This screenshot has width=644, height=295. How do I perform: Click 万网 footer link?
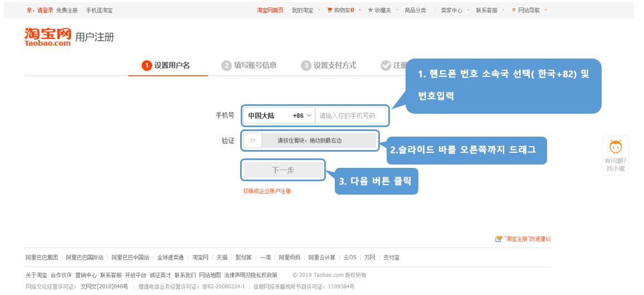370,258
